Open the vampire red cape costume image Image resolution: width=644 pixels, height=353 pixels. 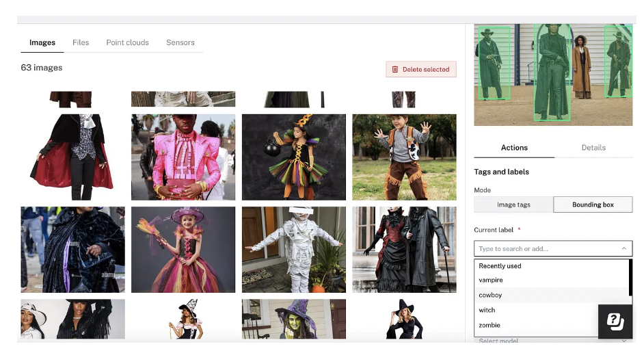(x=72, y=157)
